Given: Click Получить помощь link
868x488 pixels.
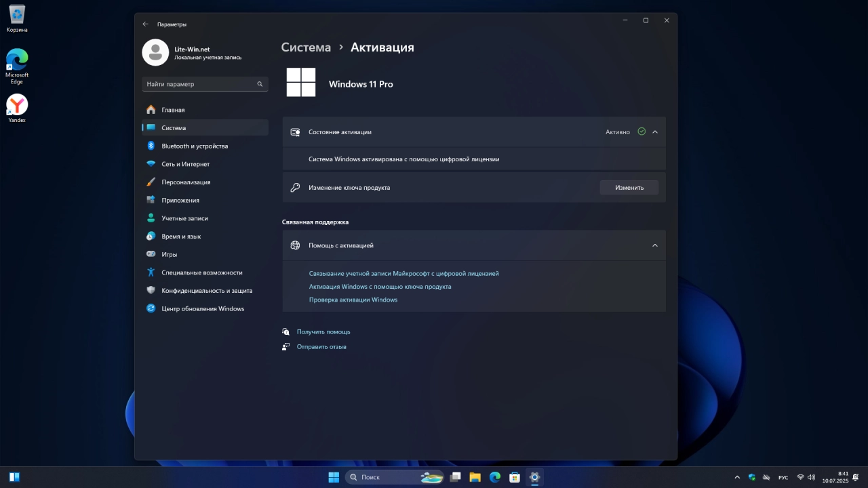Looking at the screenshot, I should (x=323, y=332).
